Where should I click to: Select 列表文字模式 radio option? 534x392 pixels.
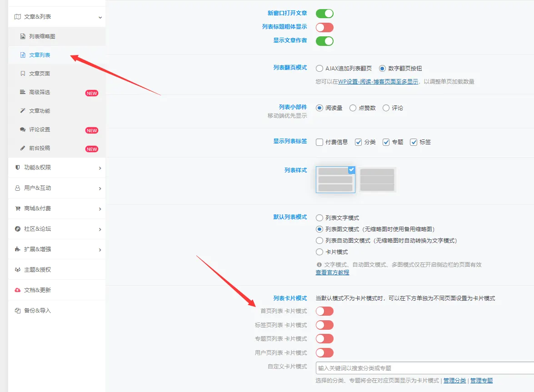pos(319,218)
